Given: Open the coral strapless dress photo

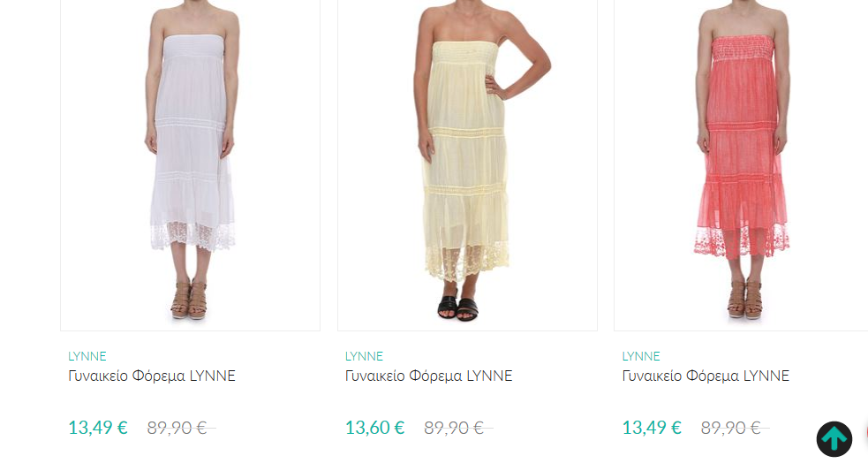Looking at the screenshot, I should coord(741,165).
